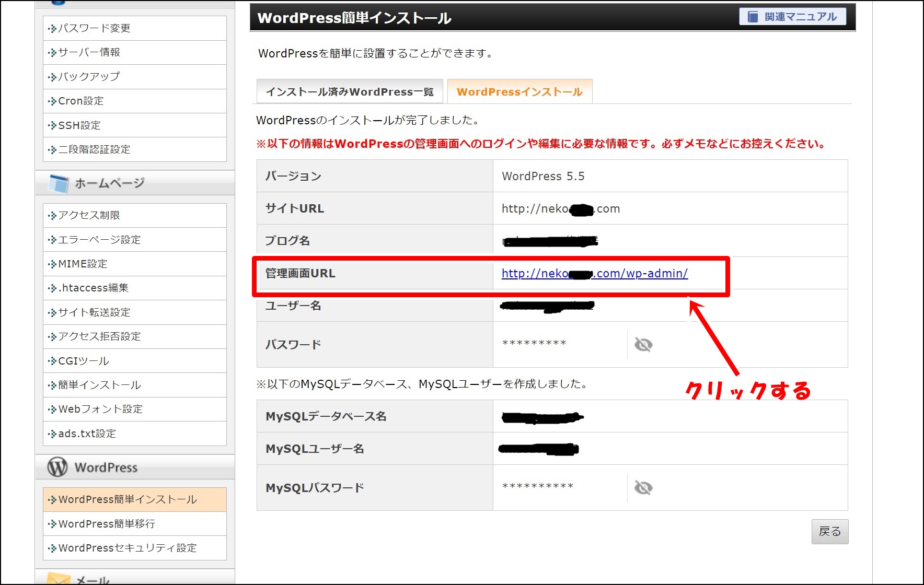The height and width of the screenshot is (585, 924).
Task: Open エラーページ設定 item
Action: coord(135,240)
